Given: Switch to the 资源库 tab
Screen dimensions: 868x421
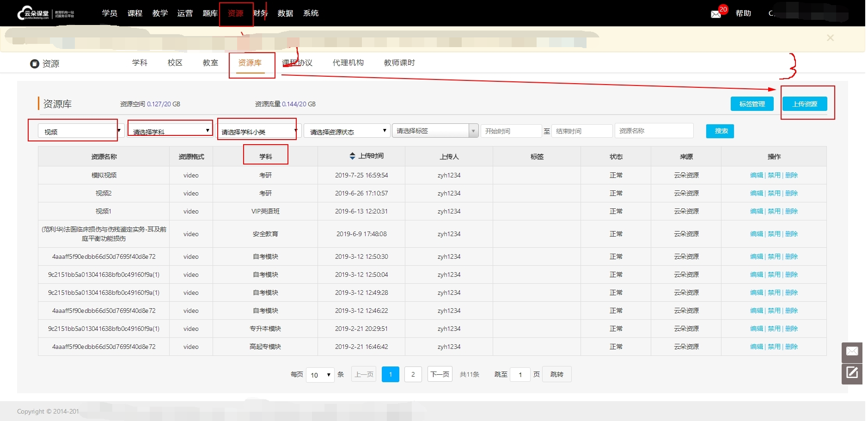Looking at the screenshot, I should click(250, 63).
